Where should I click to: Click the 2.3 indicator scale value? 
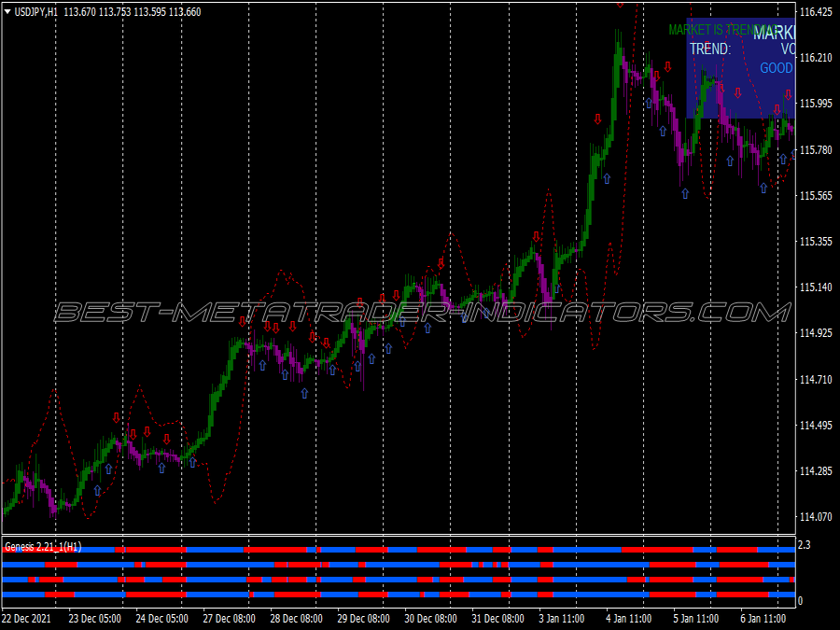805,545
